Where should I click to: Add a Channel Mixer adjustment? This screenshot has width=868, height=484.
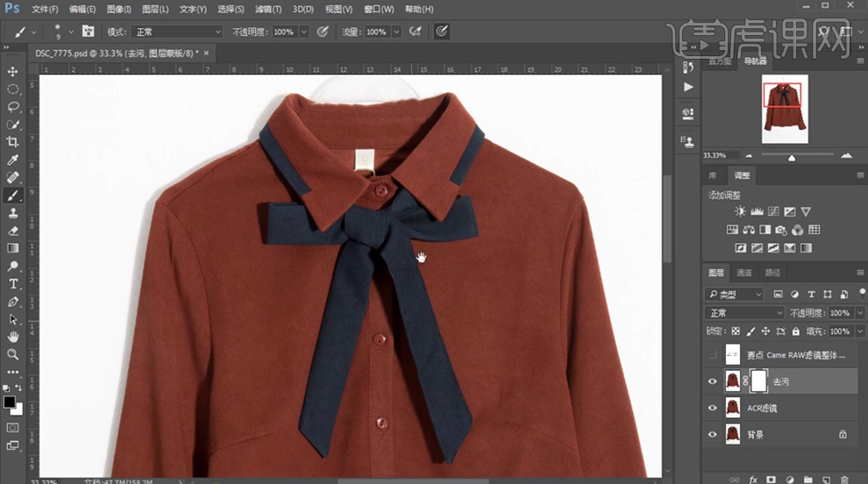point(798,230)
